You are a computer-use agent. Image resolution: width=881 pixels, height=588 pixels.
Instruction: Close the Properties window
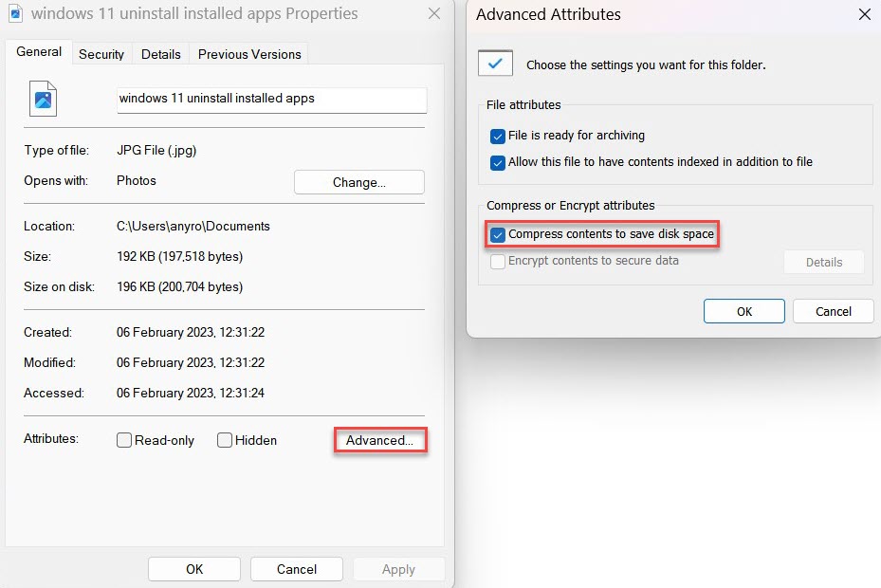[x=433, y=13]
